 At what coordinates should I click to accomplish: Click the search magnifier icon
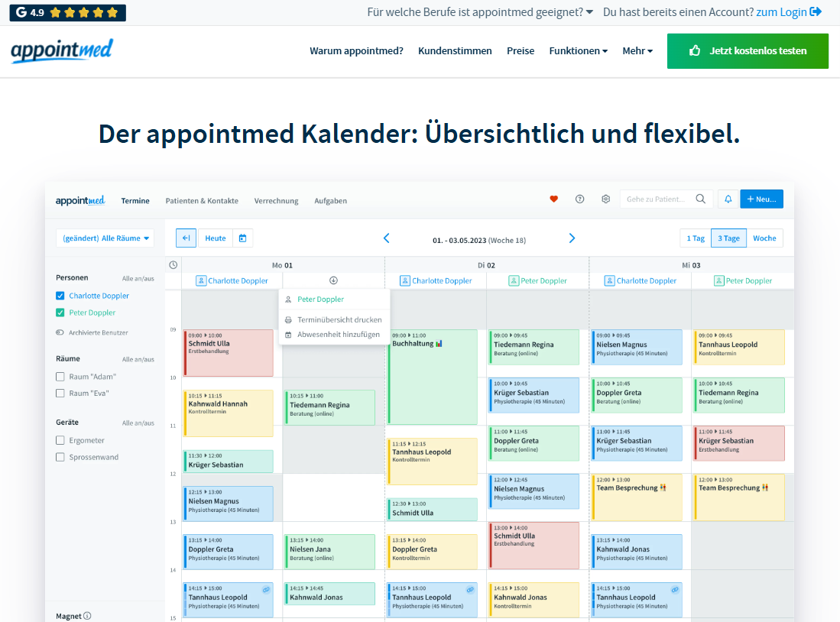point(701,199)
